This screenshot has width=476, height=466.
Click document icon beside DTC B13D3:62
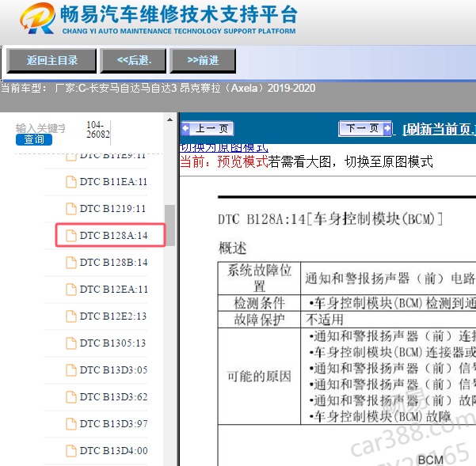click(x=71, y=397)
